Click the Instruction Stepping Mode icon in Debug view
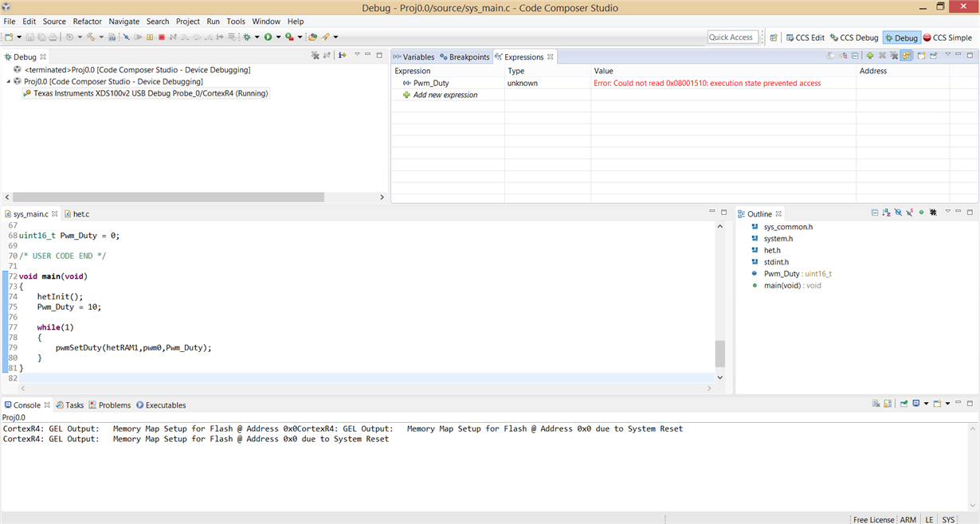 click(x=342, y=56)
